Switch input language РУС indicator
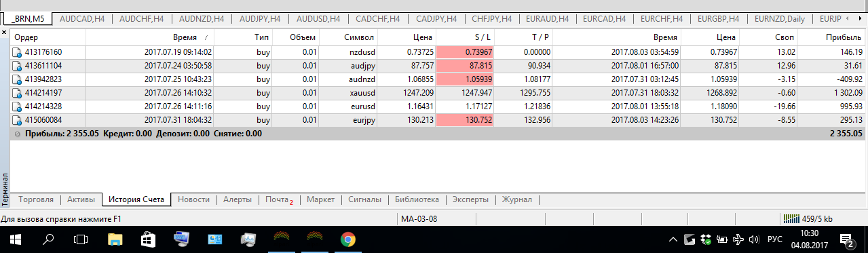The width and height of the screenshot is (868, 253). point(775,239)
